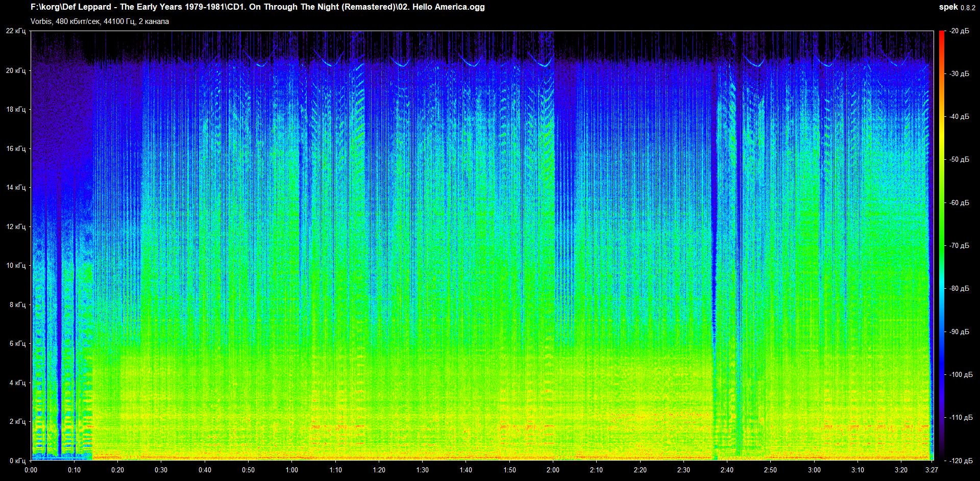Click the 3:27 end time marker
This screenshot has width=980, height=481.
[932, 470]
